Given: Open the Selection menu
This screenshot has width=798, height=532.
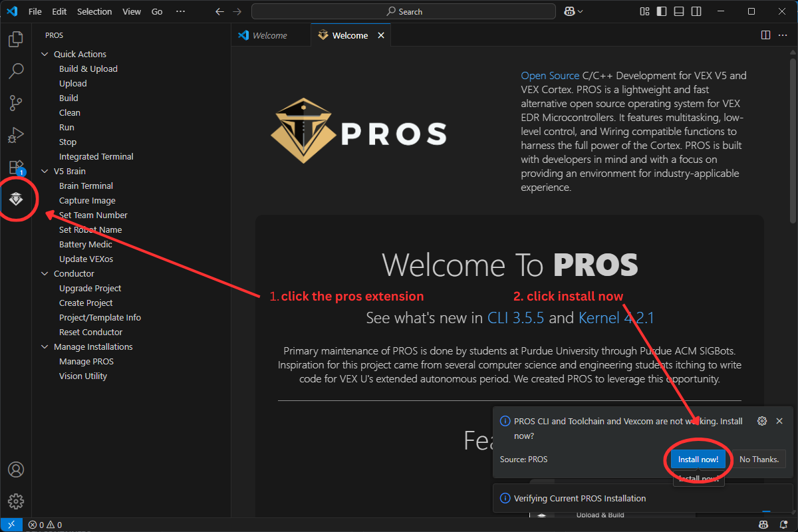Looking at the screenshot, I should click(x=94, y=11).
